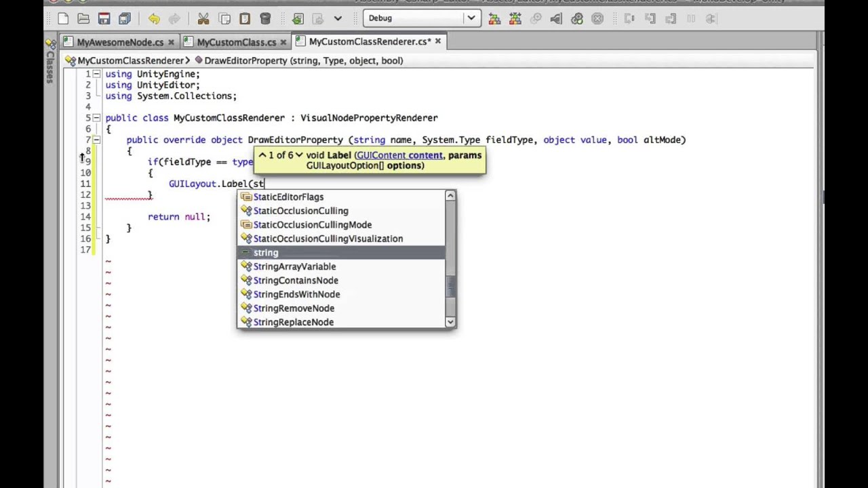
Task: Click the completion list scroll down arrow
Action: coord(450,323)
